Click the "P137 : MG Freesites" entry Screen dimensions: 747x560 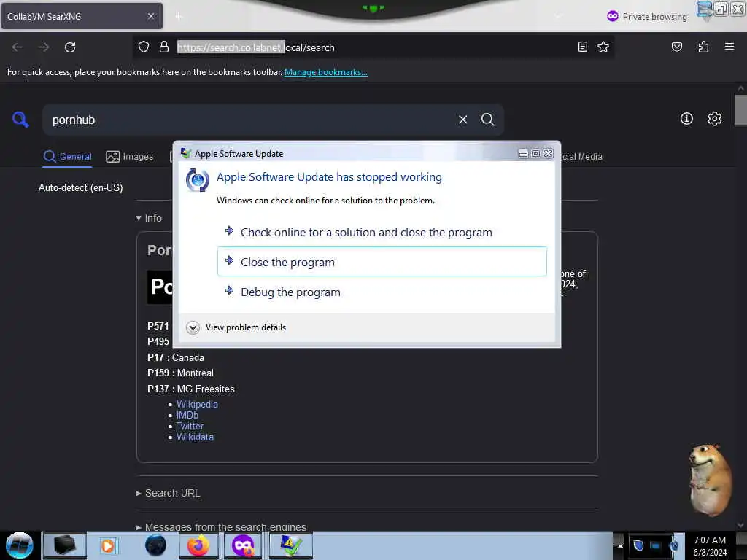pyautogui.click(x=190, y=389)
